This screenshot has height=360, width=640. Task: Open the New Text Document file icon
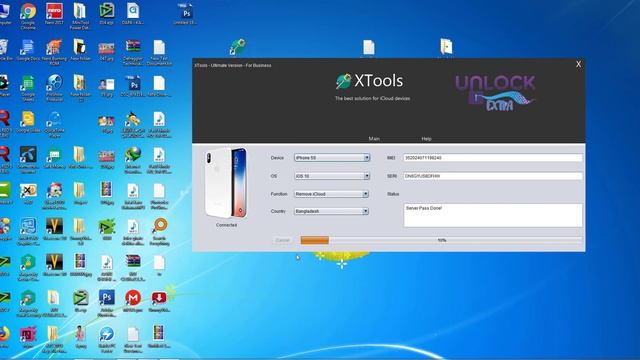pos(159,52)
